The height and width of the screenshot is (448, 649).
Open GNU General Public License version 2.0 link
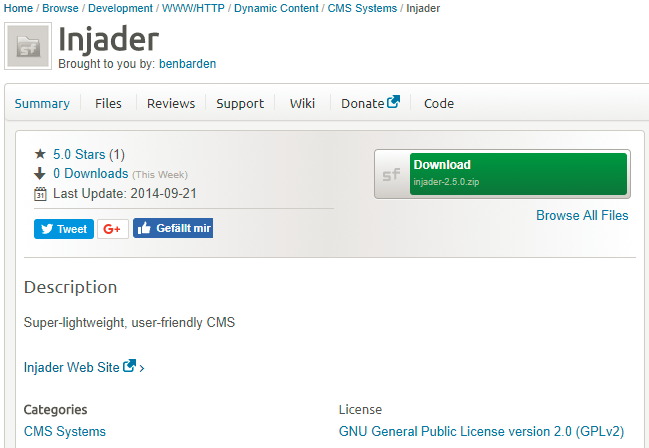pos(481,431)
